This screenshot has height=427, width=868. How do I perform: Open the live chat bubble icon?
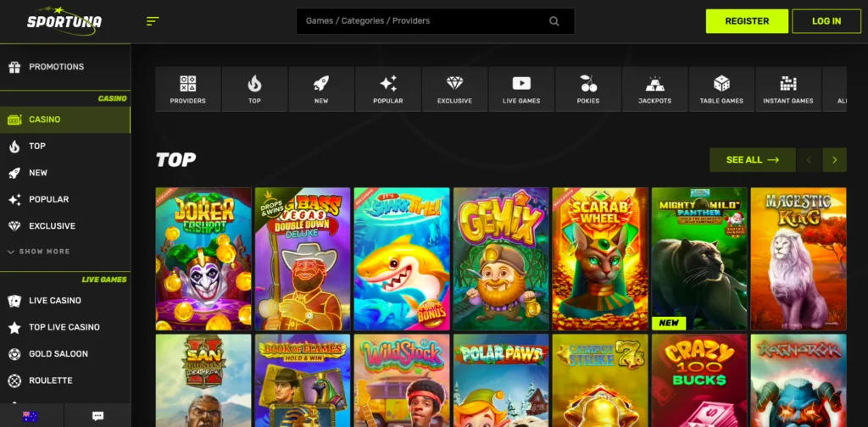coord(98,416)
